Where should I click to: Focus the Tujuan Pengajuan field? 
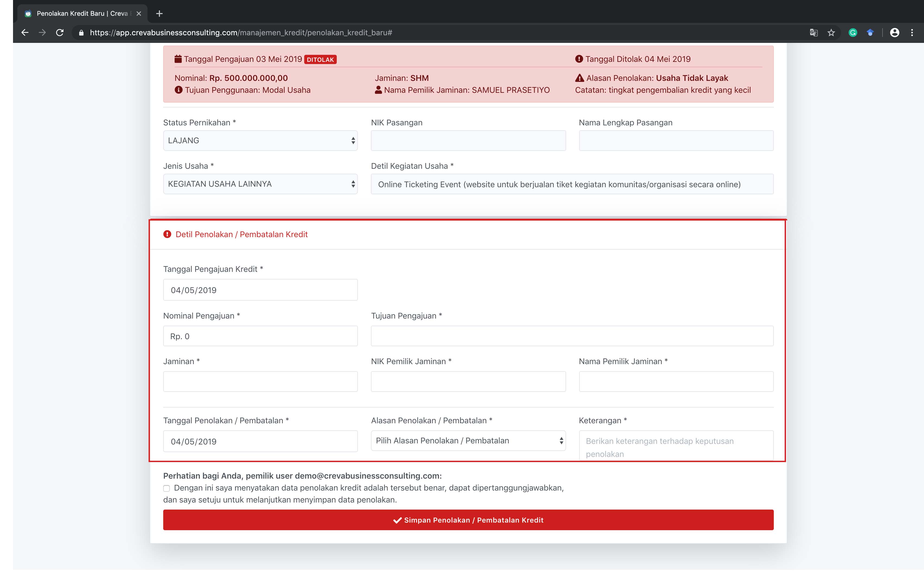point(572,336)
